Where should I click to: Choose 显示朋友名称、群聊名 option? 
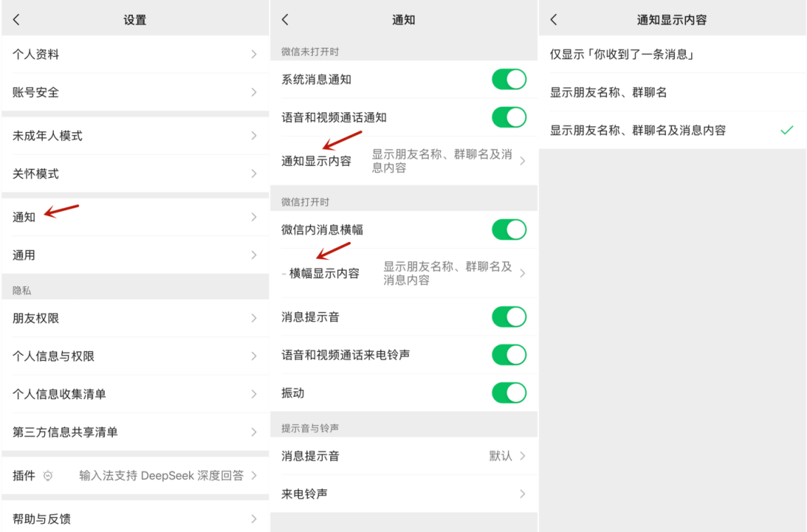672,93
